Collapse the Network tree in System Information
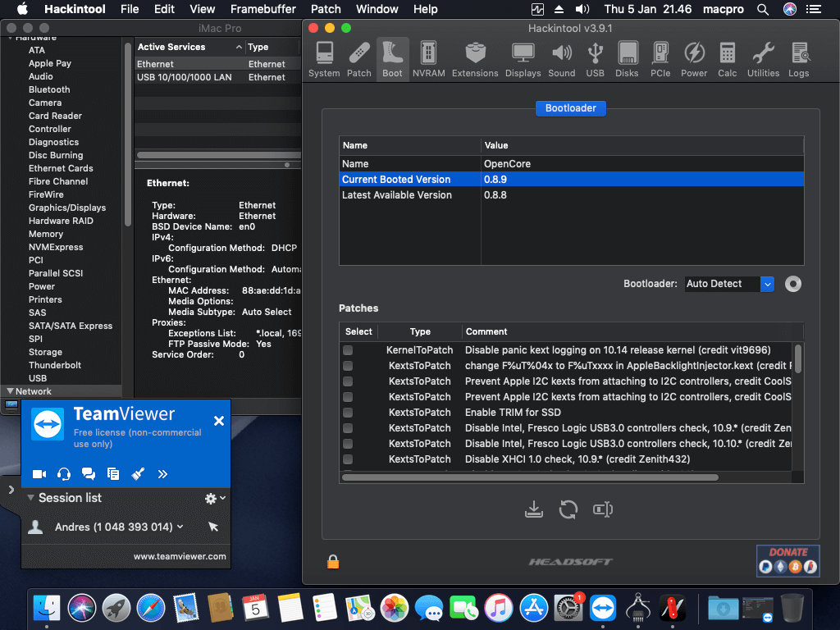 (x=10, y=391)
